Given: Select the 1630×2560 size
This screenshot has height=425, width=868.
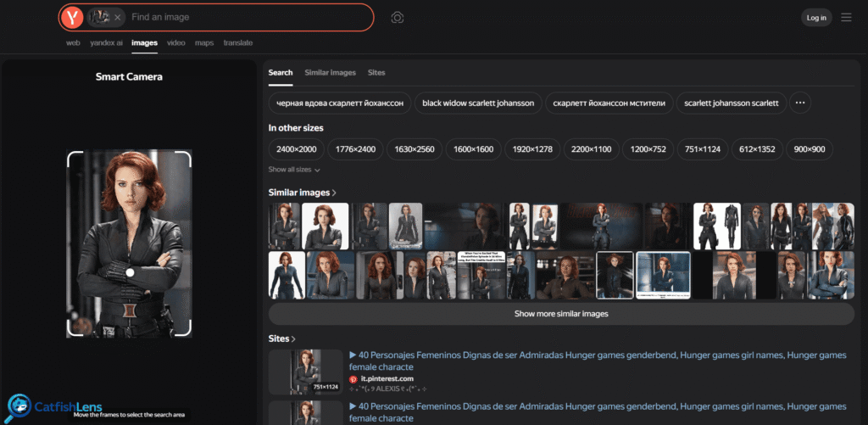Looking at the screenshot, I should coord(414,149).
